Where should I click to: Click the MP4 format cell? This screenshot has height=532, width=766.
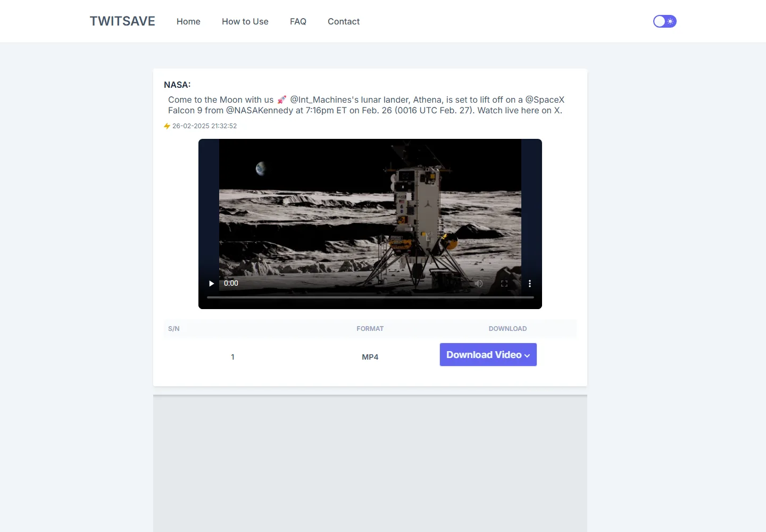[x=370, y=357]
